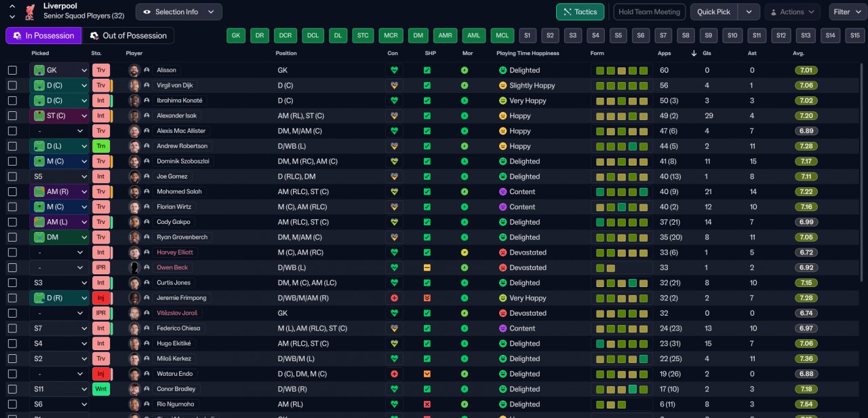Select Alexander Isak's row checkbox

(x=12, y=116)
